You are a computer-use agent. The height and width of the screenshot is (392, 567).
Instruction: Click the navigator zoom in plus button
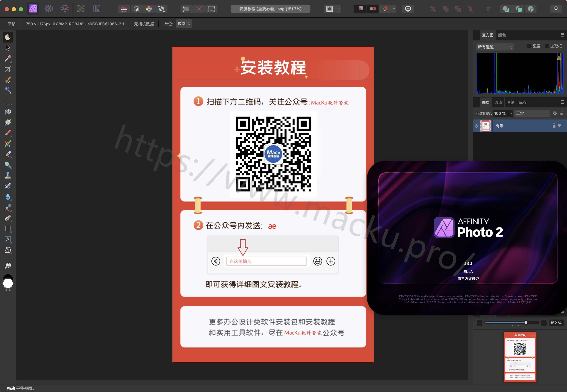[x=544, y=323]
